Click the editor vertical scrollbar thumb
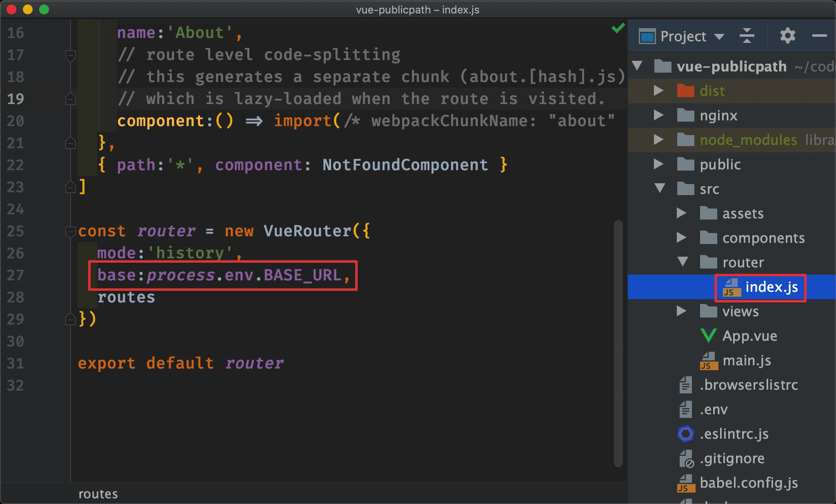The height and width of the screenshot is (504, 836). pos(618,343)
